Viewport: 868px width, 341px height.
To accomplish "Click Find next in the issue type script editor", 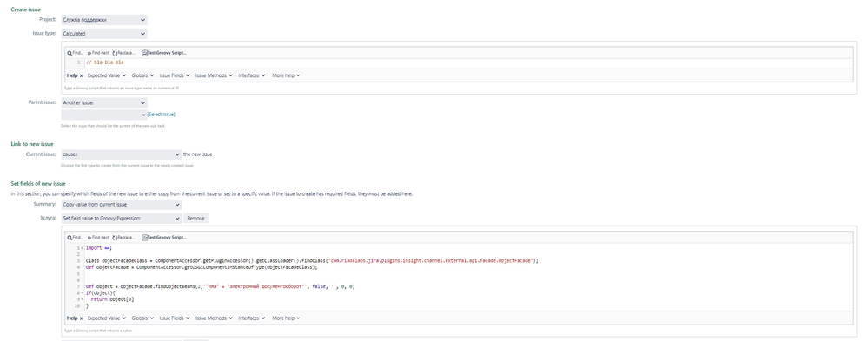I will (x=98, y=53).
